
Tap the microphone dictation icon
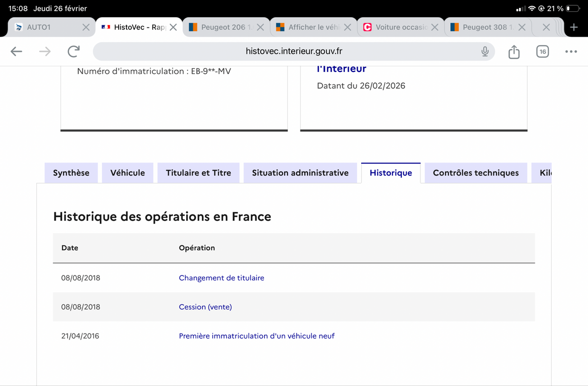click(485, 51)
